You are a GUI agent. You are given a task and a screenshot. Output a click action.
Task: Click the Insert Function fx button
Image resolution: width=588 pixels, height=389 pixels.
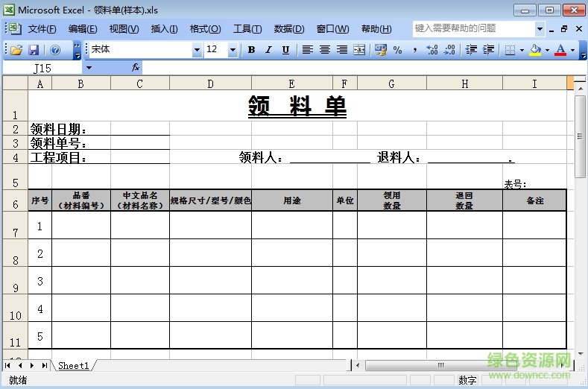[136, 68]
